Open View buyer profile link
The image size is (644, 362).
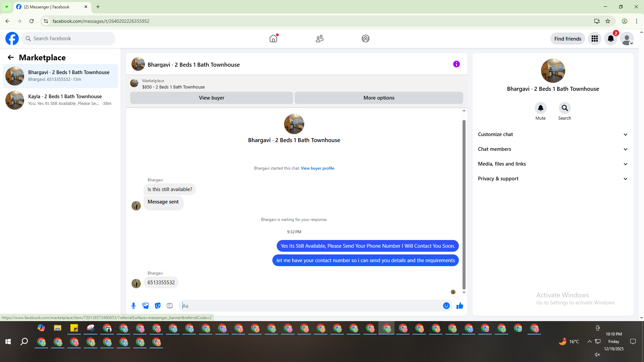point(317,168)
